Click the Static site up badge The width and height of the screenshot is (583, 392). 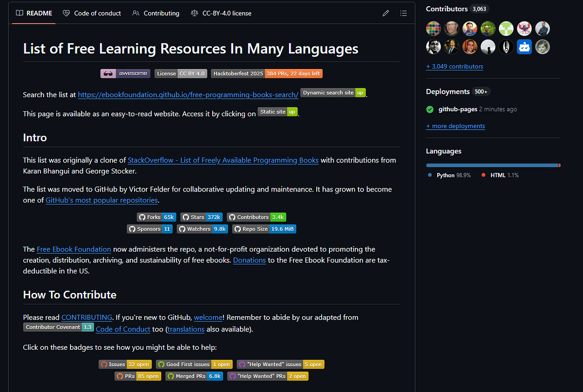point(278,112)
